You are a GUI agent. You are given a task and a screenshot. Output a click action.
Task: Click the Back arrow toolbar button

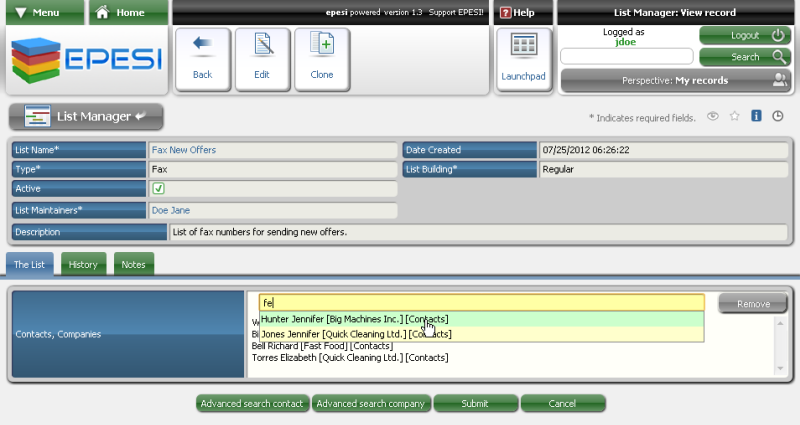click(202, 57)
